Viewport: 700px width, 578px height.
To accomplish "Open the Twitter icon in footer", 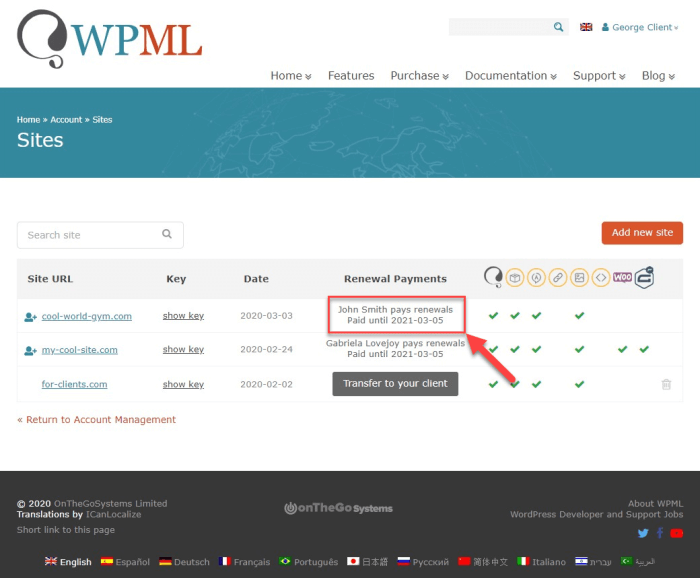I will click(643, 533).
